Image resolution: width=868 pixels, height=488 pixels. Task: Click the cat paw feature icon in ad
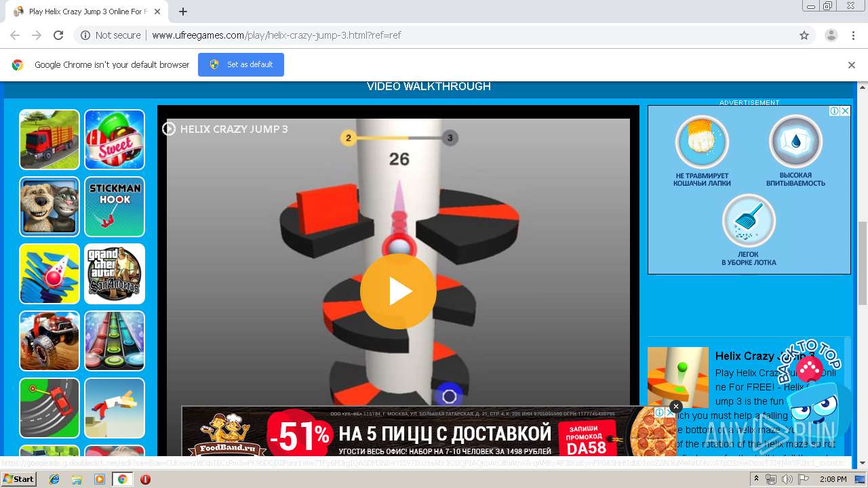(x=702, y=142)
